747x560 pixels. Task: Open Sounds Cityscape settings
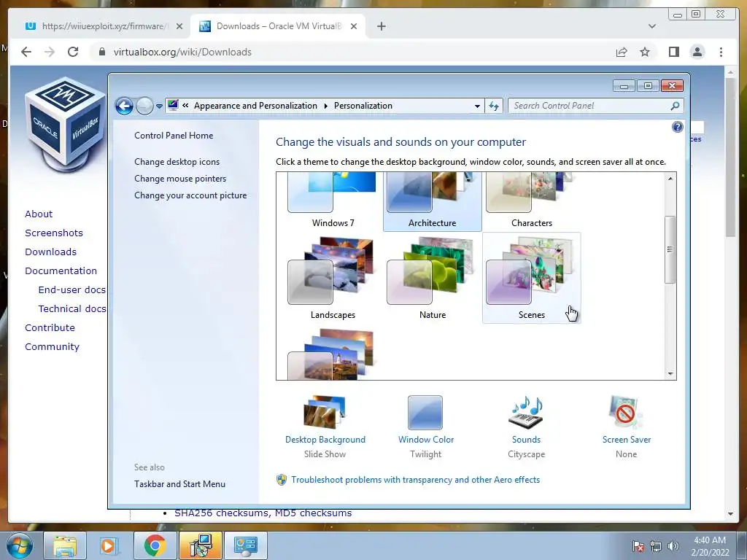526,427
